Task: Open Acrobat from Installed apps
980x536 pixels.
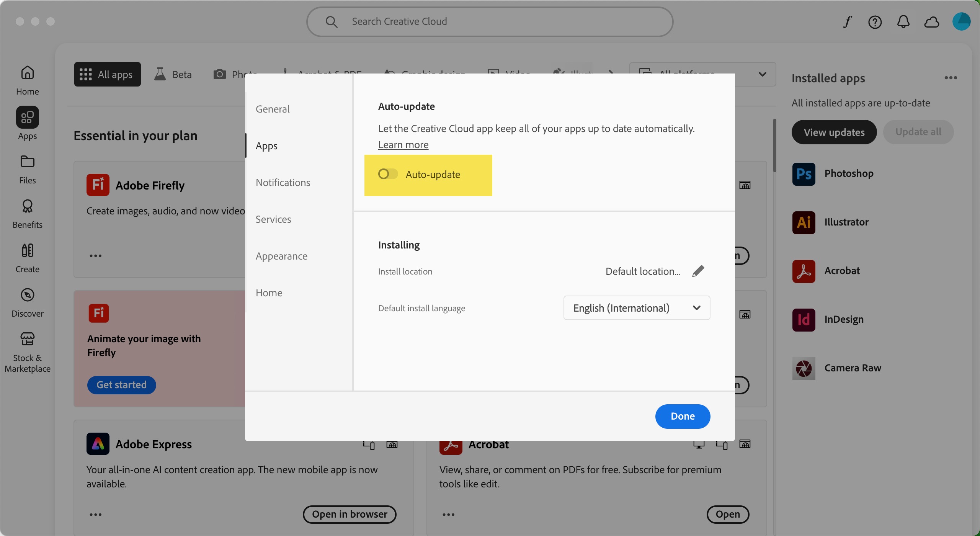Action: (x=826, y=271)
